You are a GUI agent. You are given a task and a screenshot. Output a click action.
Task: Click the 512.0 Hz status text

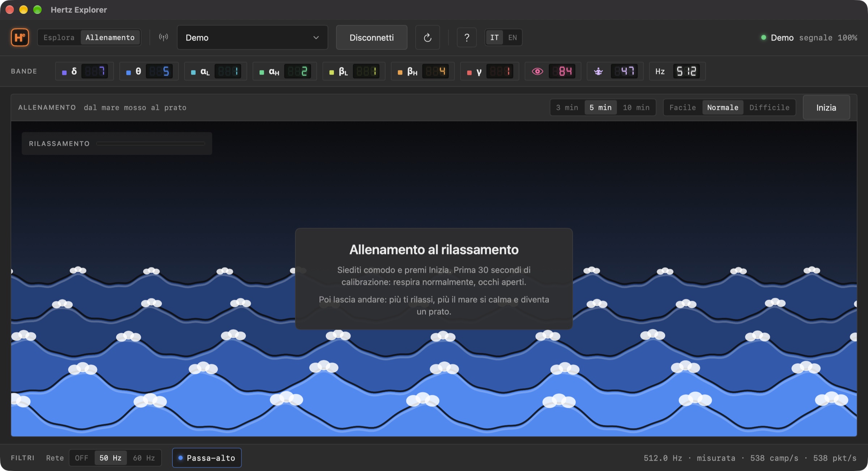663,458
